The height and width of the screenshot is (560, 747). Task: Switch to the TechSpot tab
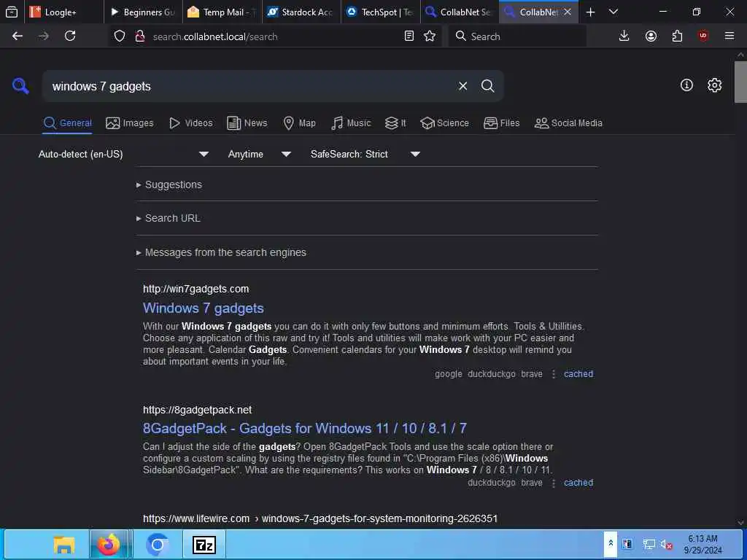point(380,12)
